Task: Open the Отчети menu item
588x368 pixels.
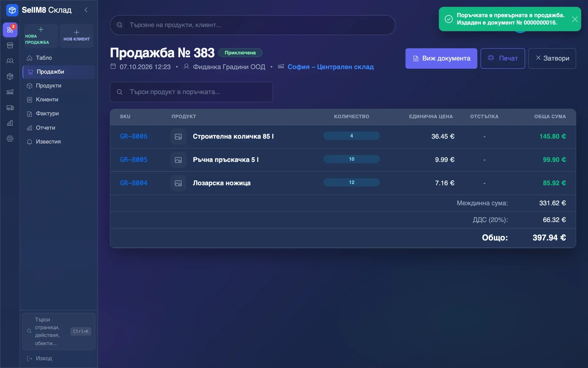Action: click(59, 128)
